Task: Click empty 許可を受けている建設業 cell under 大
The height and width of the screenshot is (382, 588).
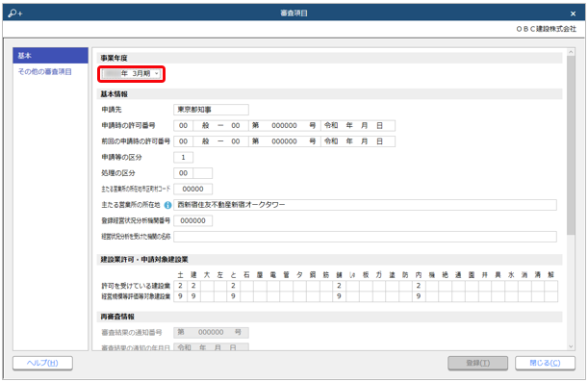Action: pyautogui.click(x=207, y=286)
